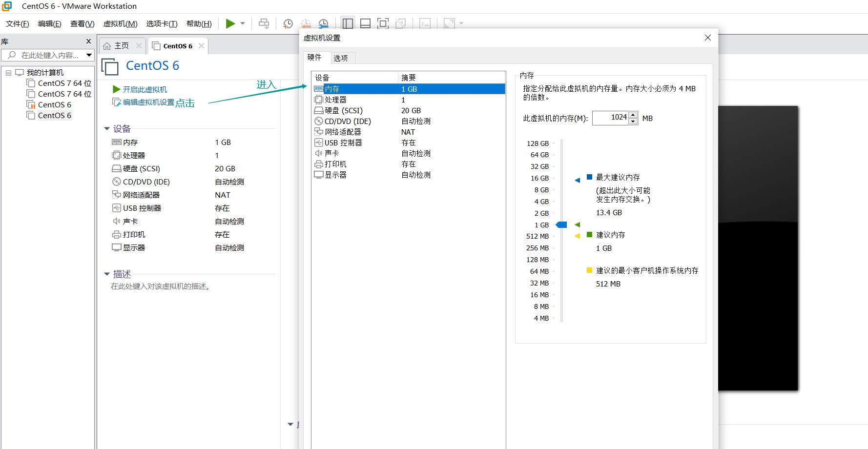The height and width of the screenshot is (449, 868).
Task: Open the 帮助(H) menu
Action: [199, 23]
